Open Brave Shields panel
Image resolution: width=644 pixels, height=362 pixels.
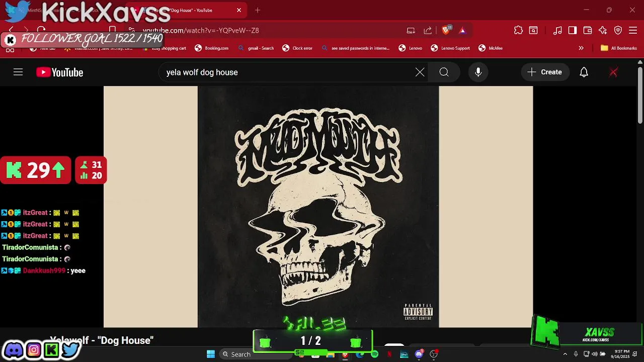[446, 30]
